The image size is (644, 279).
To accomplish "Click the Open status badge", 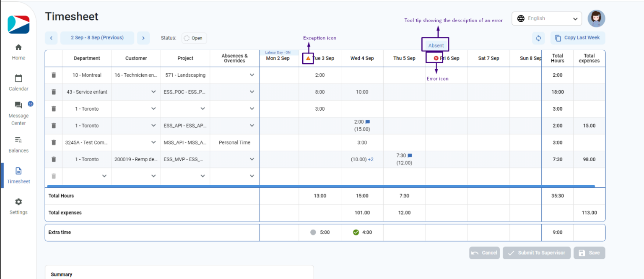I will tap(194, 38).
